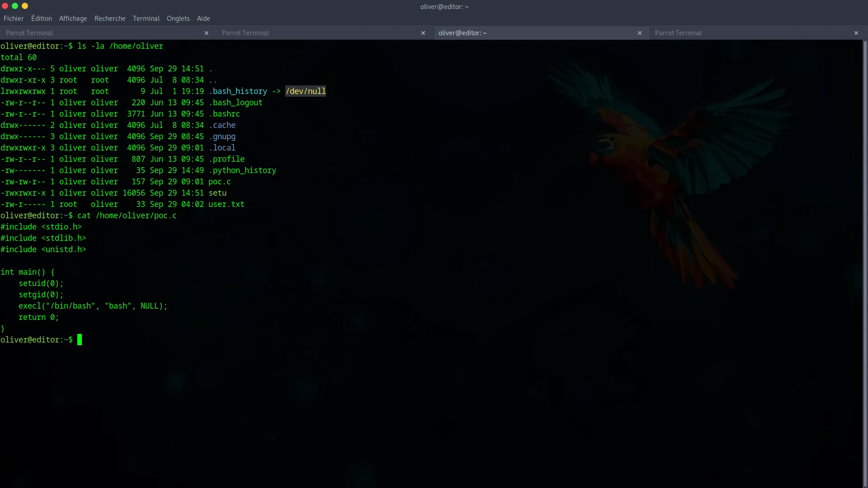
Task: Close the rightmost Parrot Terminal tab
Action: [x=856, y=33]
